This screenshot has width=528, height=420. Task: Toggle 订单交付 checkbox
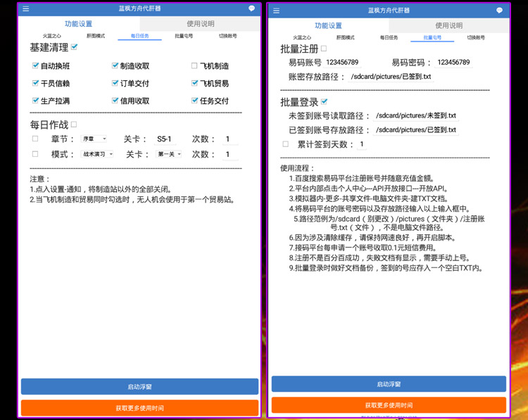click(115, 83)
